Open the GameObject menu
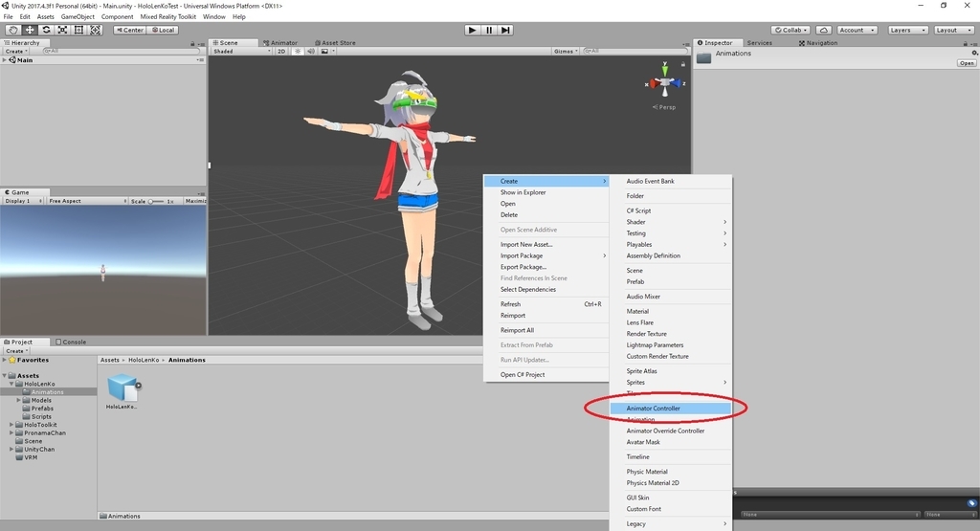Image resolution: width=980 pixels, height=531 pixels. click(x=78, y=17)
